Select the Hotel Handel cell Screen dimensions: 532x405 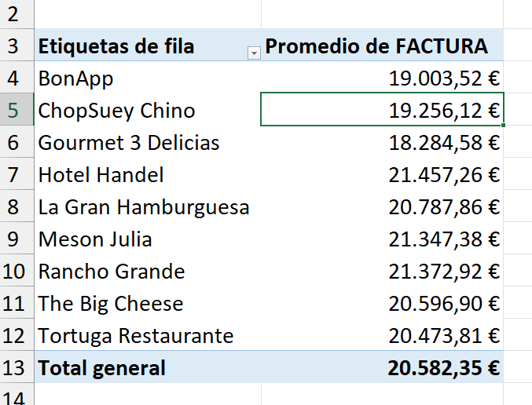click(x=148, y=174)
